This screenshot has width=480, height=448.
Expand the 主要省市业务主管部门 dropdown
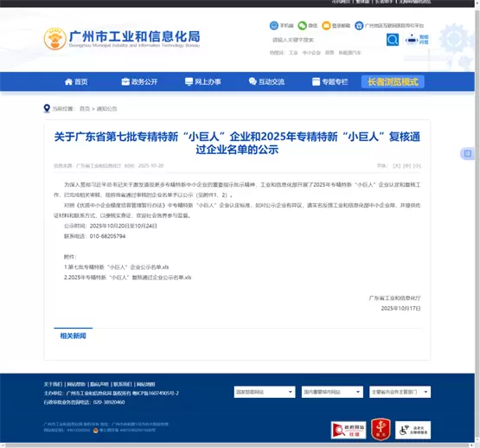pos(400,392)
